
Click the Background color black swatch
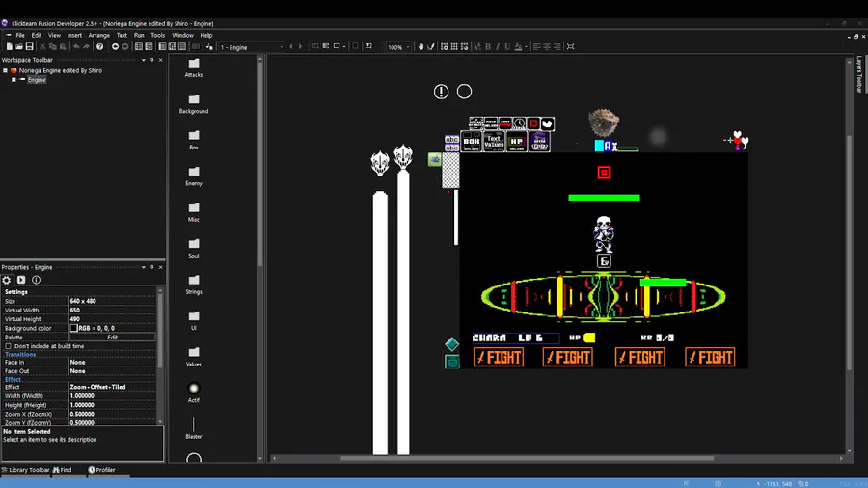[73, 328]
